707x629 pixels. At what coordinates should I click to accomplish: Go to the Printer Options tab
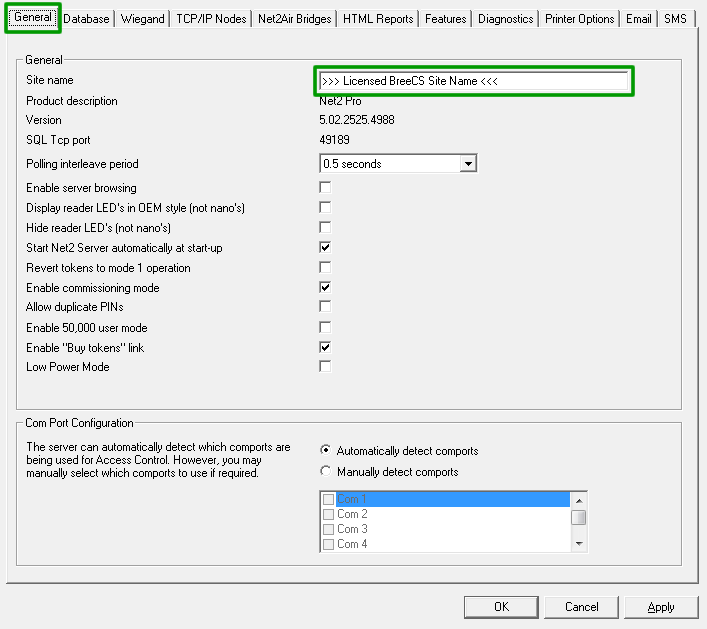coord(579,19)
